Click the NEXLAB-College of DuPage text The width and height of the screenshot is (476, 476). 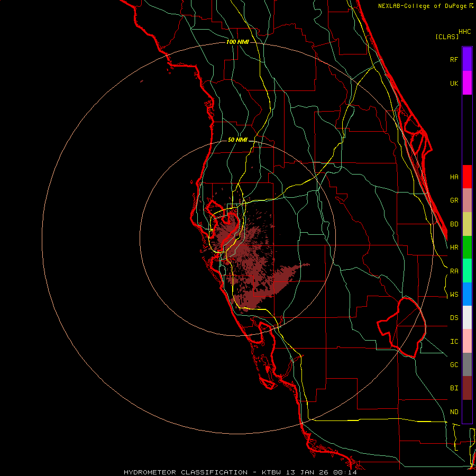coord(423,6)
